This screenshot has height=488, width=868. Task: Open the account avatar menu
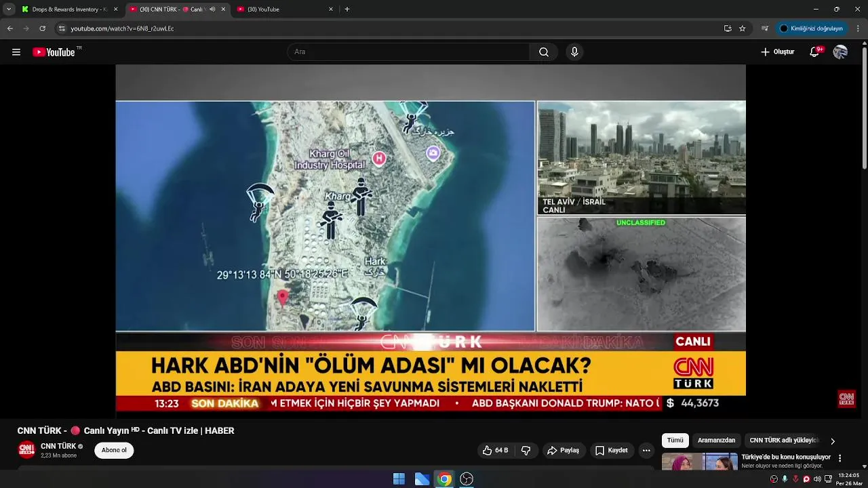[840, 52]
